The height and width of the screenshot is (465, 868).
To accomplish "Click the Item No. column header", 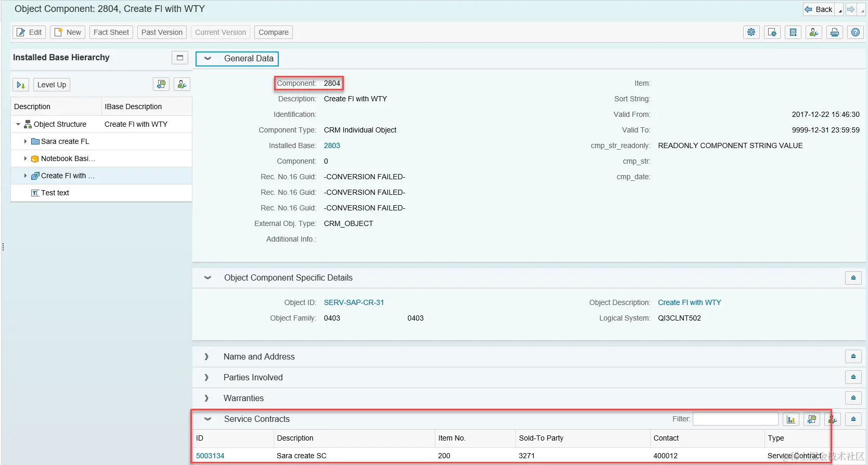I will (475, 438).
